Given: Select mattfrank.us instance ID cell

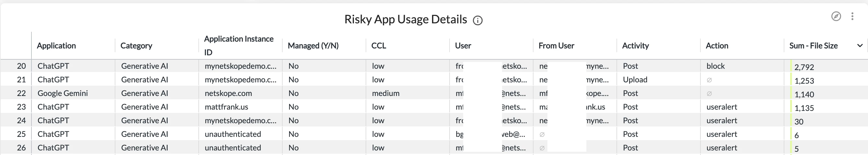Looking at the screenshot, I should point(226,107).
